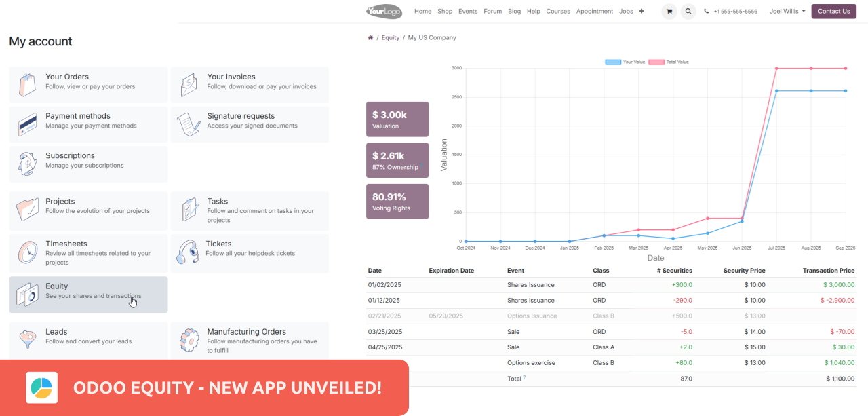Screen dimensions: 868x416
Task: Click the $ 1,100.00 total amount
Action: [840, 379]
